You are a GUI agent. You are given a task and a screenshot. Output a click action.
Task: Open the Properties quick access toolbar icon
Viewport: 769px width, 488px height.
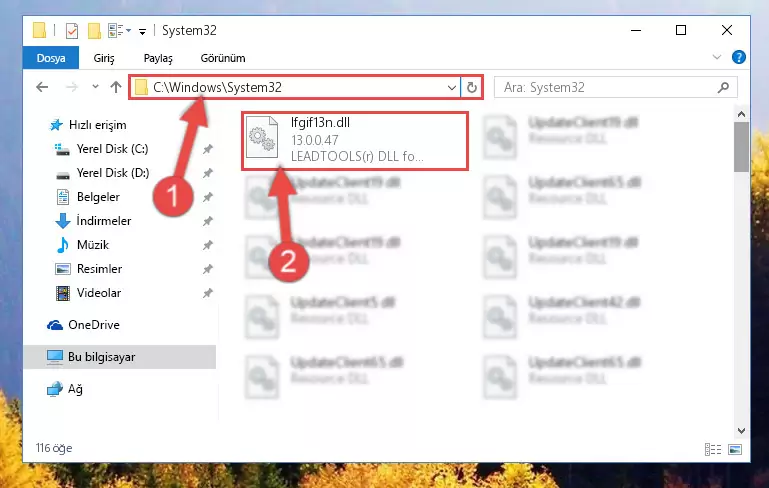(72, 30)
